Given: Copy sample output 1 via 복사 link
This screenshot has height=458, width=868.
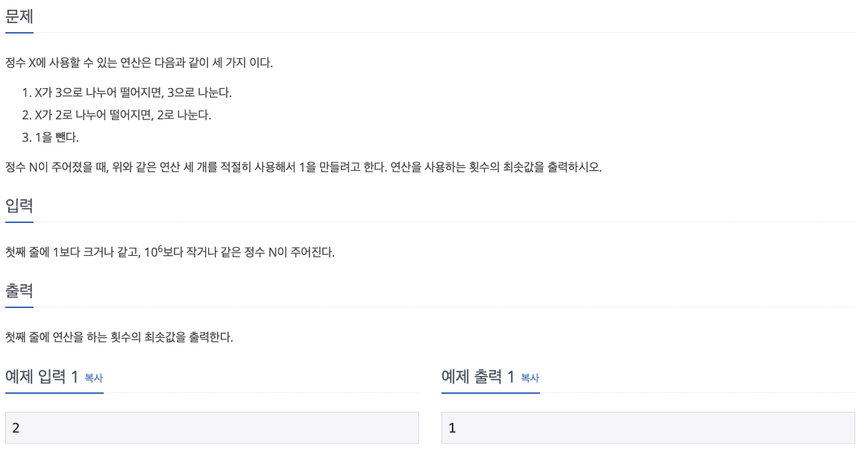Looking at the screenshot, I should pos(529,377).
